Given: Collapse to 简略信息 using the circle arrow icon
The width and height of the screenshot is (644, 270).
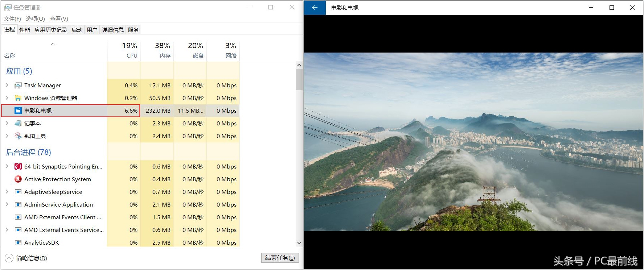Looking at the screenshot, I should (9, 258).
